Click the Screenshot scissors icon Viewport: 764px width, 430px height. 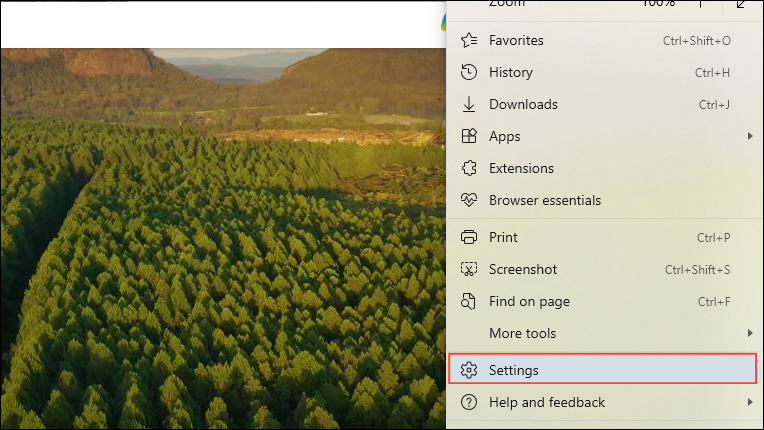[x=469, y=269]
